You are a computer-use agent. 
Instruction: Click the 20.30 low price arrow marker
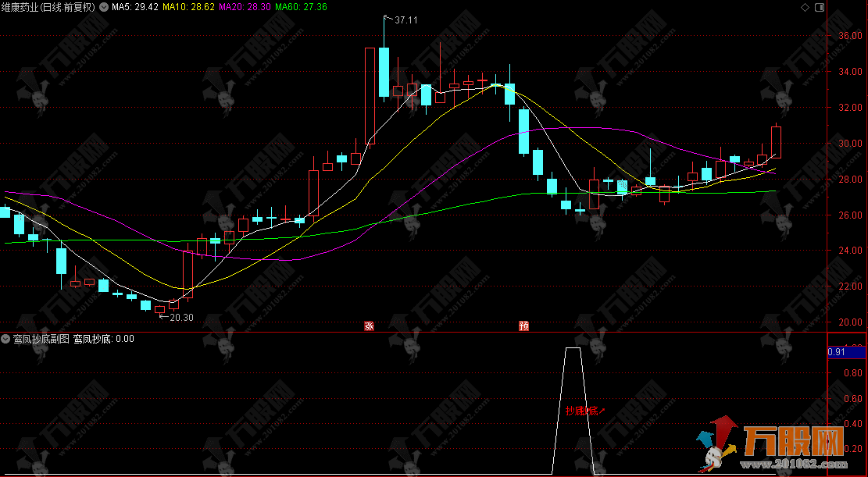pos(180,317)
